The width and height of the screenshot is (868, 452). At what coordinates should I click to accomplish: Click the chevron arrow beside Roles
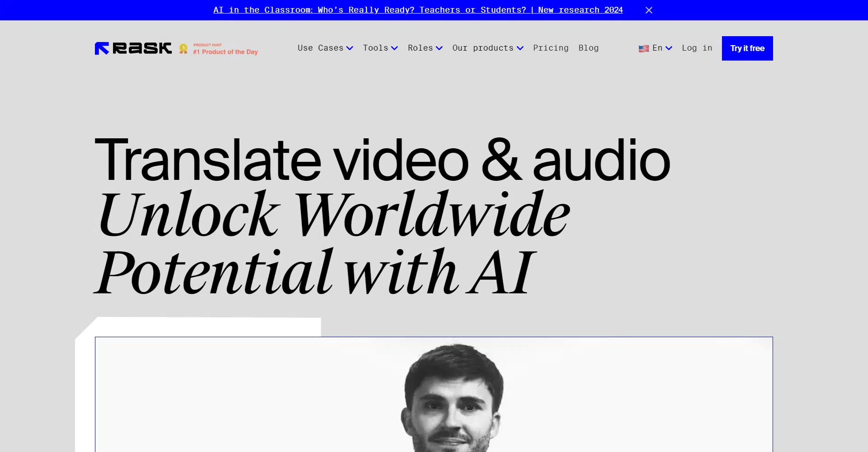tap(439, 48)
